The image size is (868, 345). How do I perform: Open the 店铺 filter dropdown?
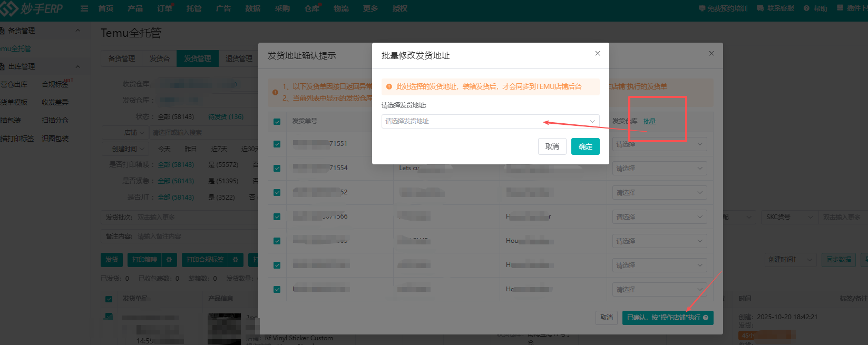(x=125, y=133)
